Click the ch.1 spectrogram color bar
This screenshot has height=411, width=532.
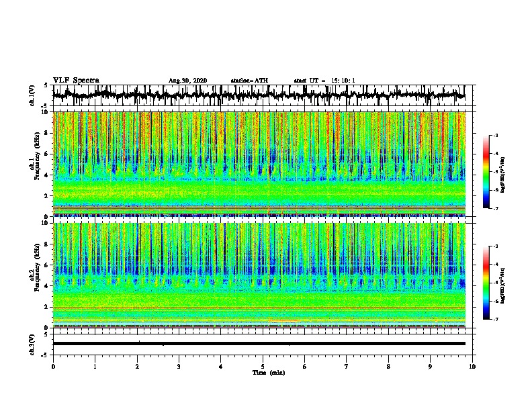pos(486,172)
